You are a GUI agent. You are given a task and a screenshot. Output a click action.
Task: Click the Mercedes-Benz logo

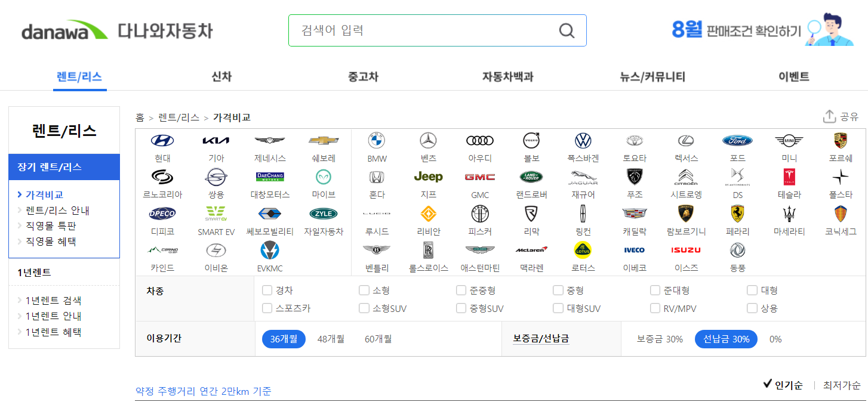428,141
